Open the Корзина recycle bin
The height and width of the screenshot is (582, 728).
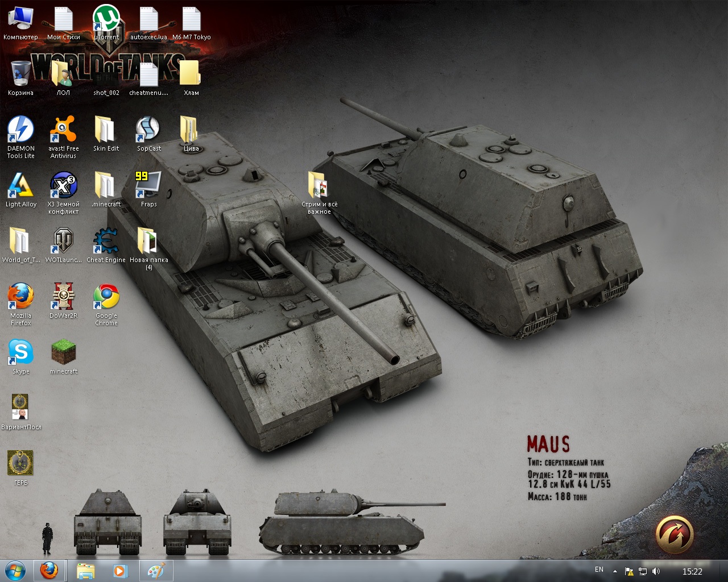tap(20, 78)
